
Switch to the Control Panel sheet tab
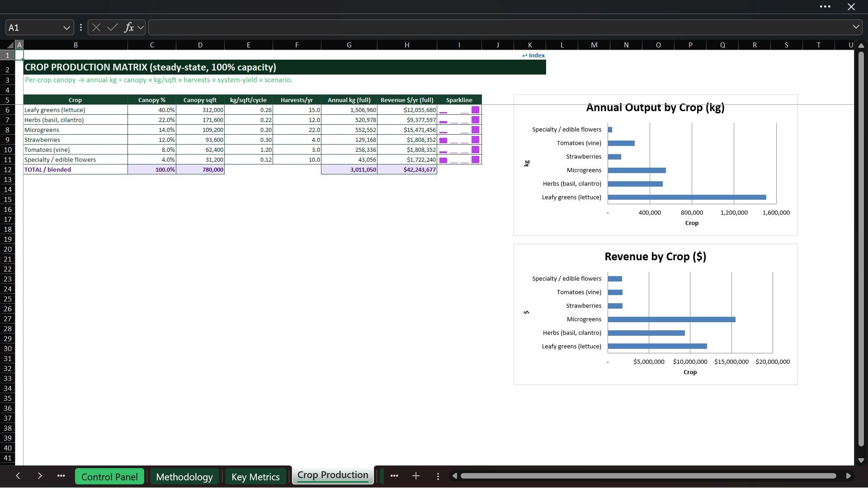point(109,477)
